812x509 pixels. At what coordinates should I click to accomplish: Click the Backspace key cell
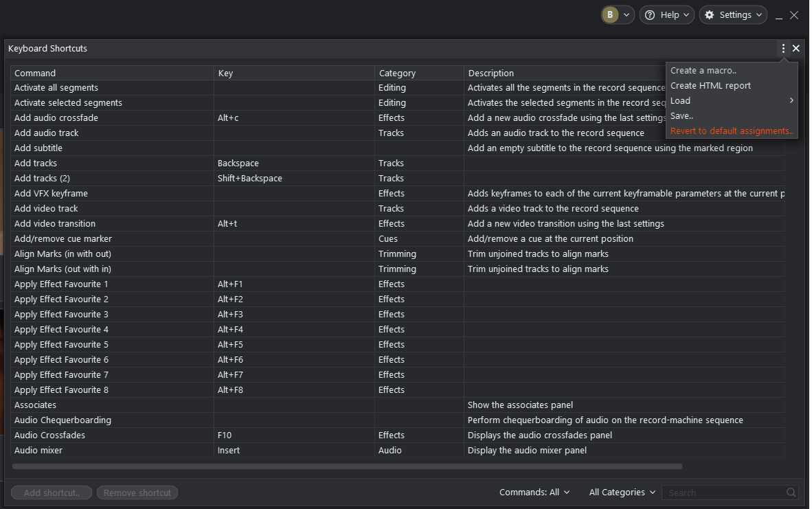(293, 163)
